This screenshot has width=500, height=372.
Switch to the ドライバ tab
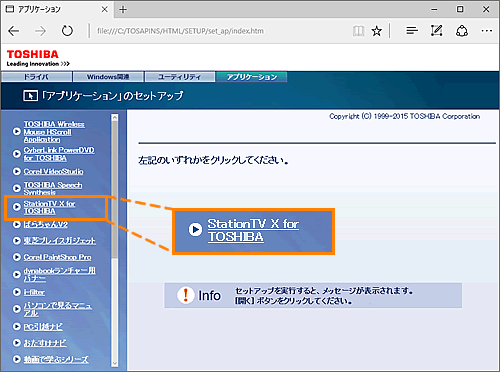pyautogui.click(x=36, y=77)
